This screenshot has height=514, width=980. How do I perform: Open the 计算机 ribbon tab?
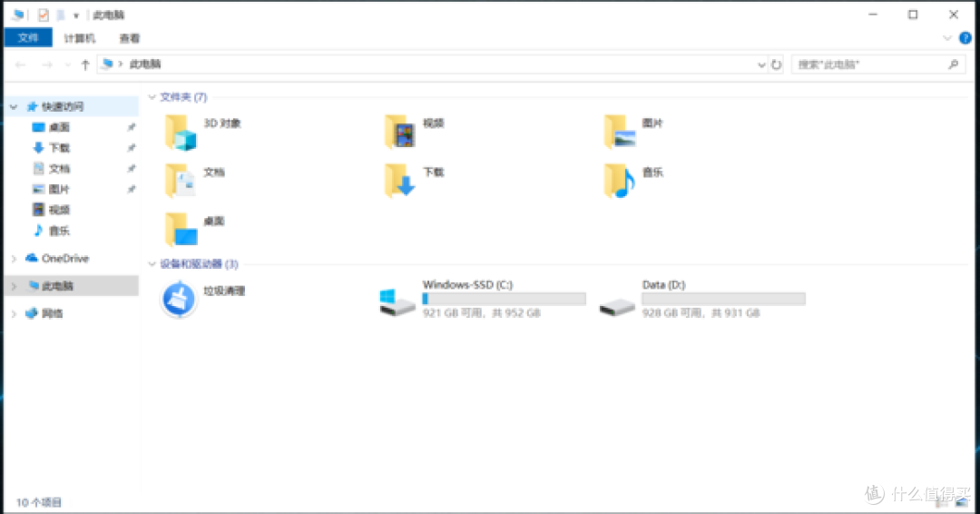[x=79, y=38]
